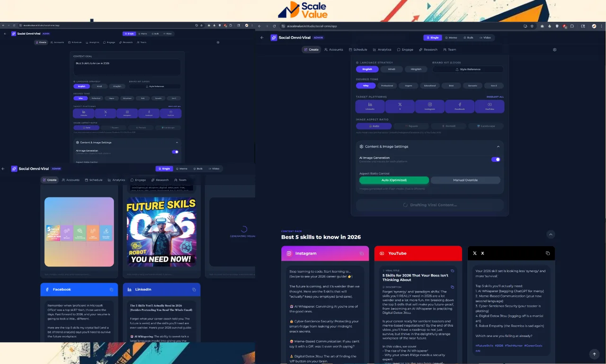Click Style Reference upload in right window
This screenshot has width=606, height=364.
tap(468, 69)
